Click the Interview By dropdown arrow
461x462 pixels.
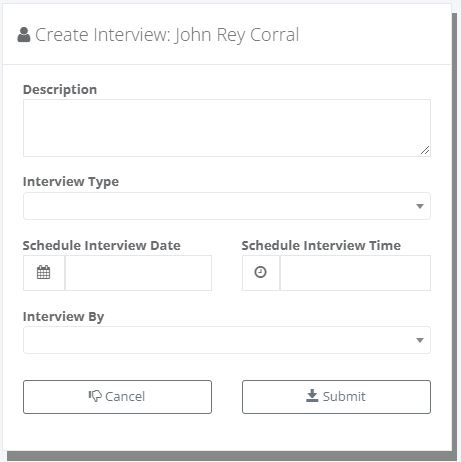(x=420, y=340)
